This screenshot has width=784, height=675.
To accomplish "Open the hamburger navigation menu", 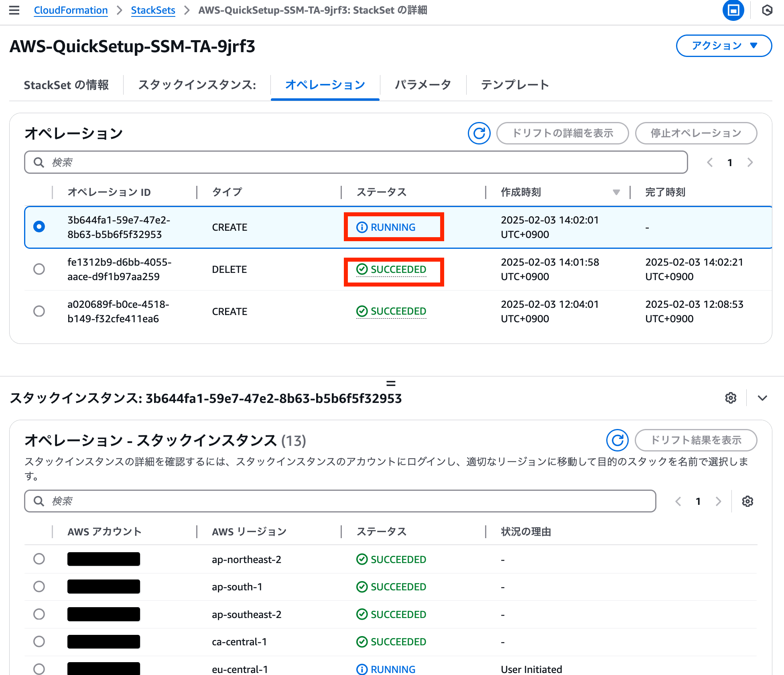I will [14, 10].
